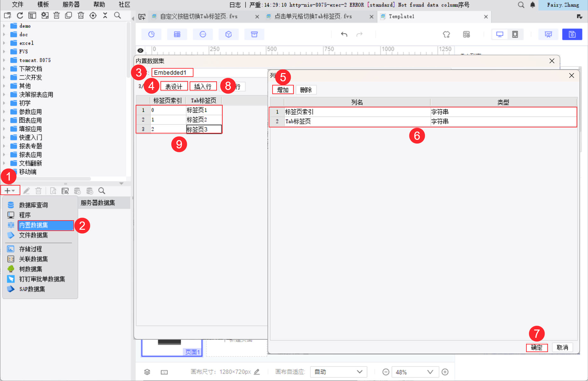Expand the doc folder
588x381 pixels.
pos(4,34)
